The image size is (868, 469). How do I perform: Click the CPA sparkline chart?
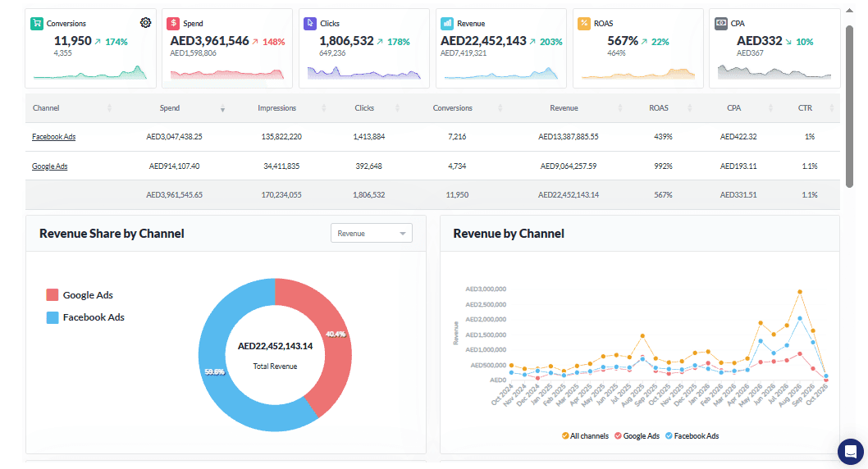(x=774, y=72)
